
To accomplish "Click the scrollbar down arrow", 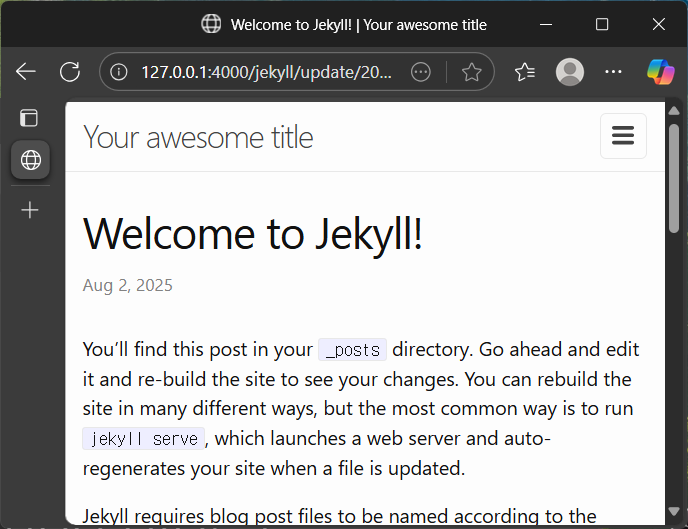I will pyautogui.click(x=674, y=511).
